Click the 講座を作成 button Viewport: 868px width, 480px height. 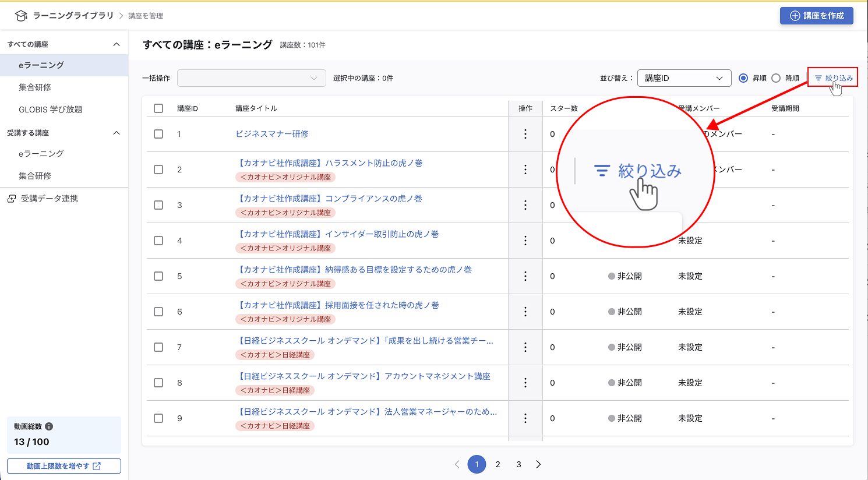coord(817,16)
